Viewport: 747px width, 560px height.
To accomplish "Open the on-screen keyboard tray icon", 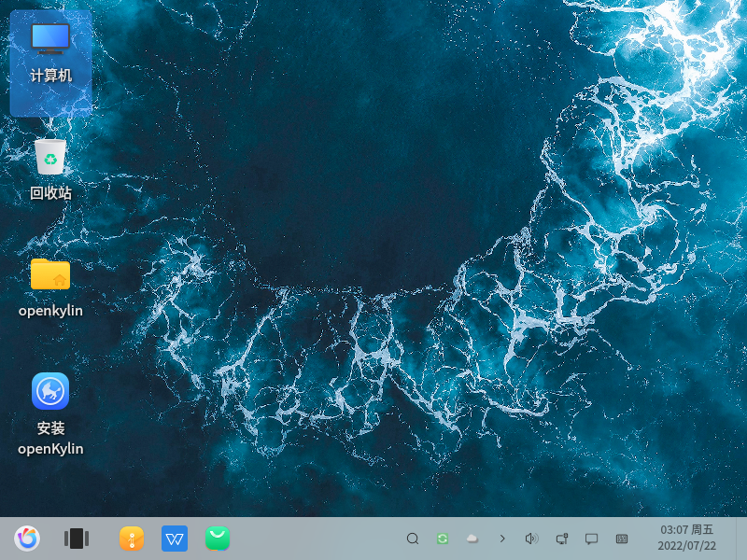I will 621,539.
